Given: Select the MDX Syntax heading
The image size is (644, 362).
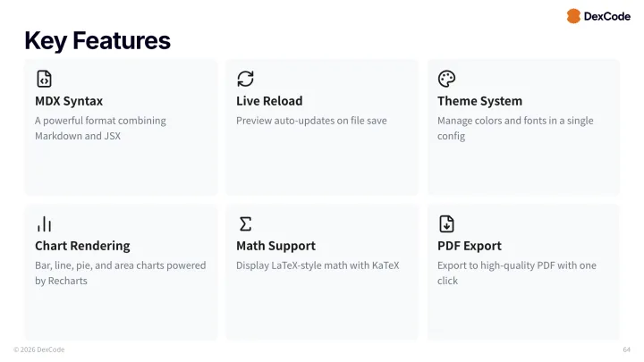Looking at the screenshot, I should (x=69, y=101).
